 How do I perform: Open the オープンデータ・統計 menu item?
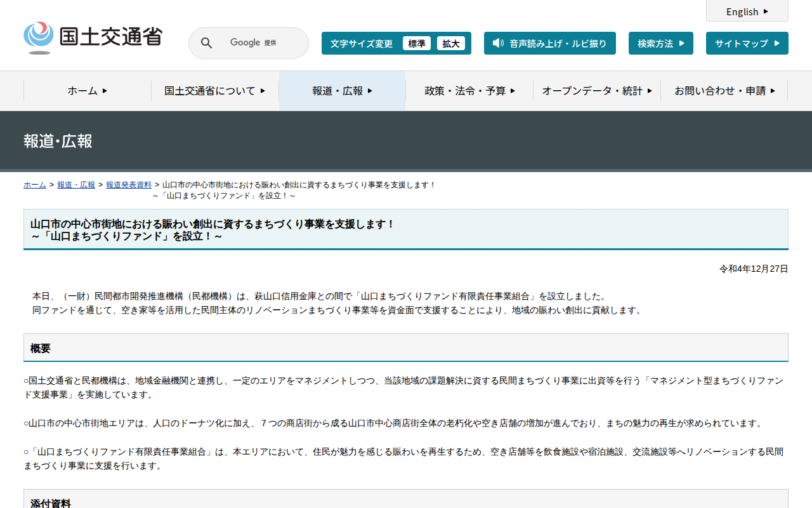(x=597, y=91)
